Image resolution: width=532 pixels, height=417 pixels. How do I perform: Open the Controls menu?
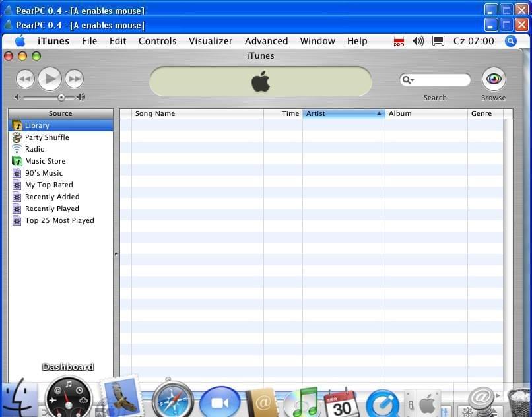click(x=158, y=41)
